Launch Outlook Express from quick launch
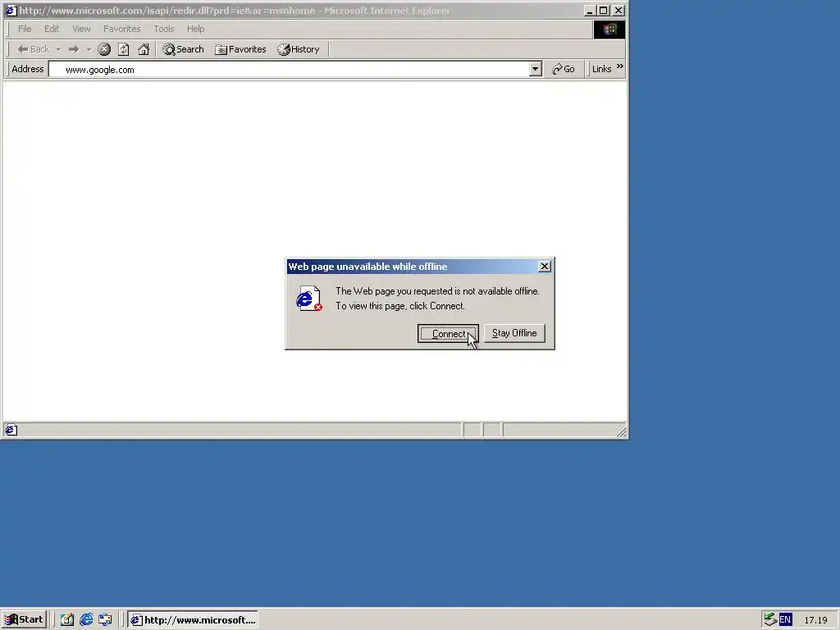 click(x=106, y=620)
